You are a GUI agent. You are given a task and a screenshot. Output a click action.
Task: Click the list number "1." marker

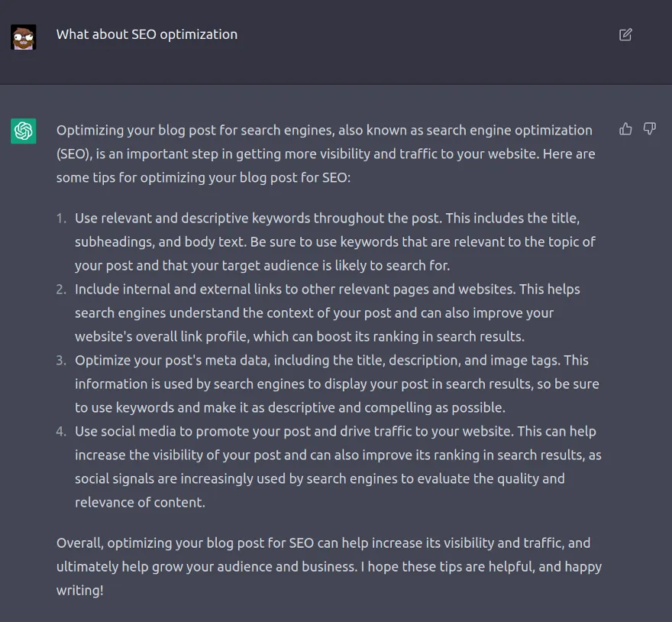click(x=62, y=219)
